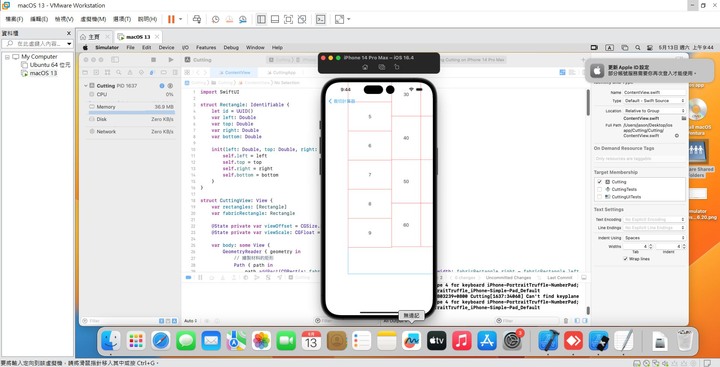Collapse the Cutting process disclosure arrow
The image size is (720, 367).
click(85, 86)
